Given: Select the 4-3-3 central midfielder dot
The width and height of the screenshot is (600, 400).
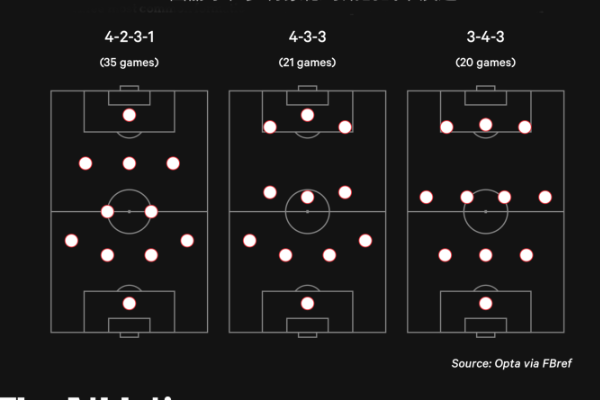Looking at the screenshot, I should pos(307,197).
